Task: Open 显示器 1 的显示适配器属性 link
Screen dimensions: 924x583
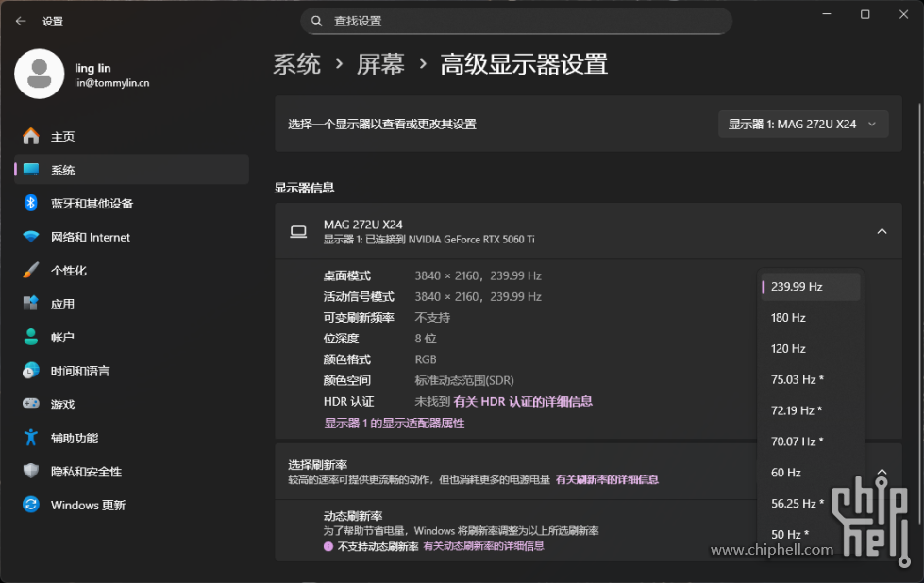Action: (395, 424)
